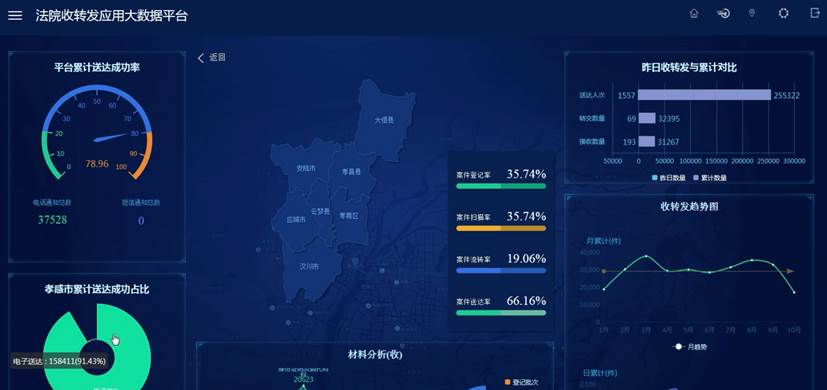Go to the home icon in header
Screen dimensions: 827x390
pos(694,14)
